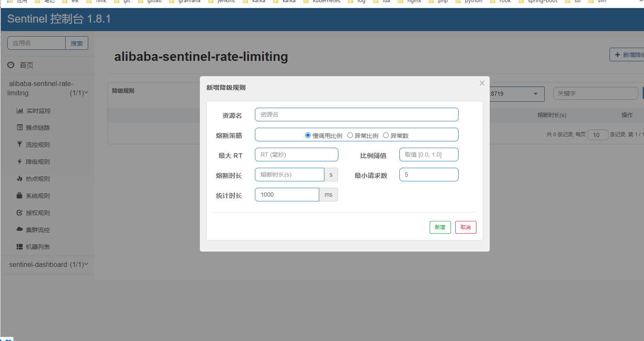Click the red 取消 button
The width and height of the screenshot is (644, 341).
[465, 227]
